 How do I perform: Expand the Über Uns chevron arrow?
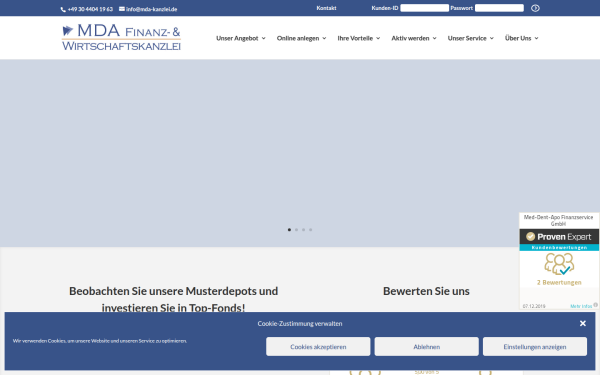(x=536, y=38)
